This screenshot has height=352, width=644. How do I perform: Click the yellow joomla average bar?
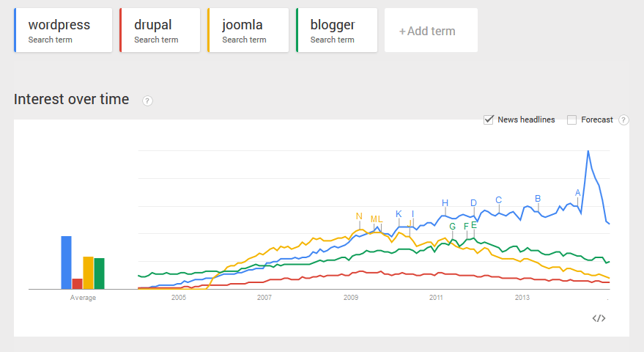tap(89, 273)
